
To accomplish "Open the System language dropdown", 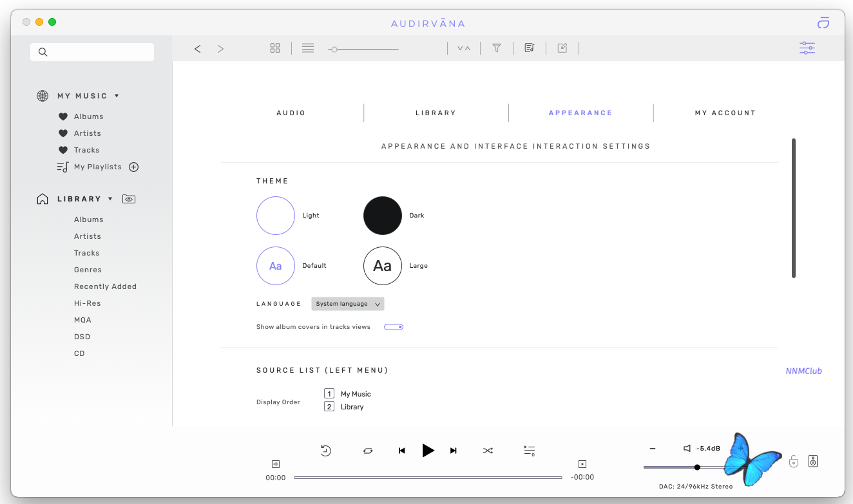I will (348, 304).
